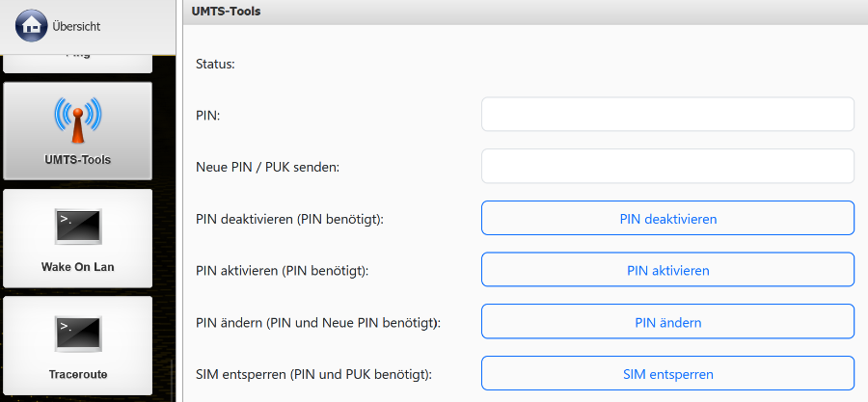
Task: Click the PIN ändern button
Action: point(667,322)
